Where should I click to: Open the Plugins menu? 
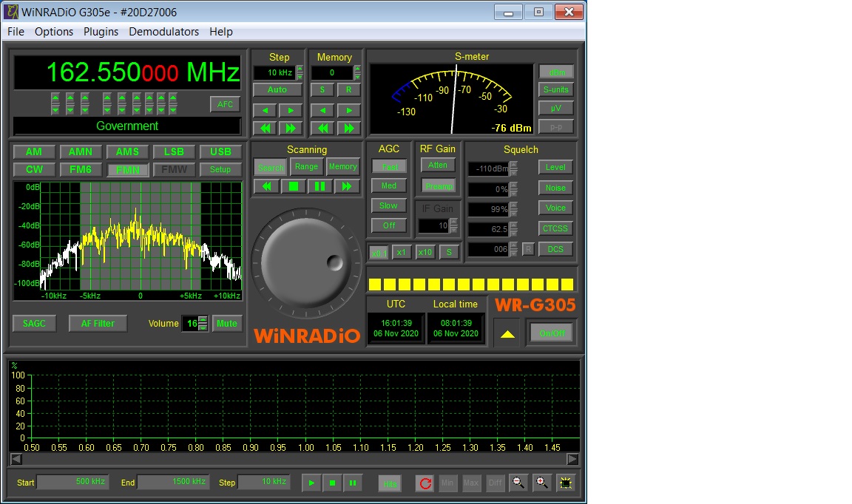(101, 32)
